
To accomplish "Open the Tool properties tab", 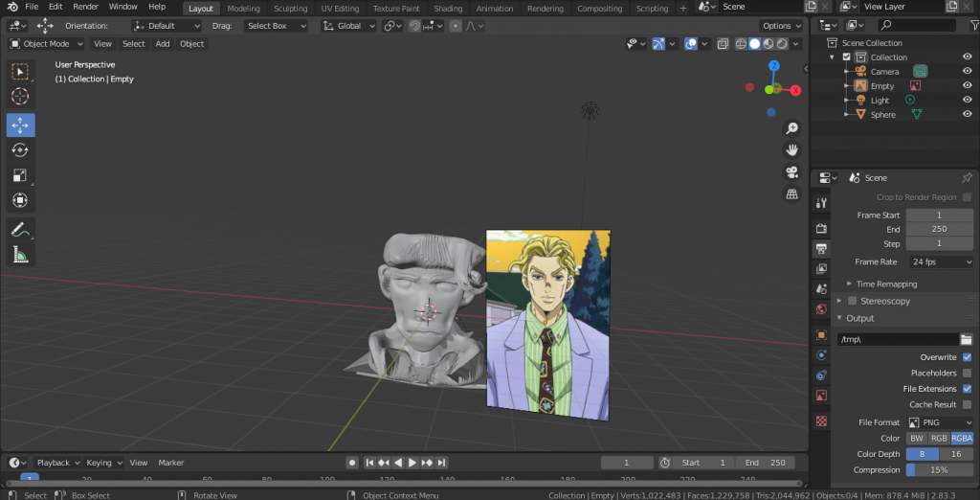I will point(821,203).
